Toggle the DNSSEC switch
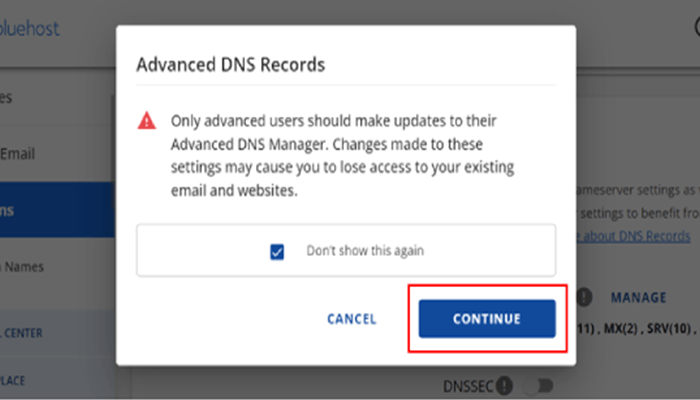The width and height of the screenshot is (700, 400). [540, 385]
